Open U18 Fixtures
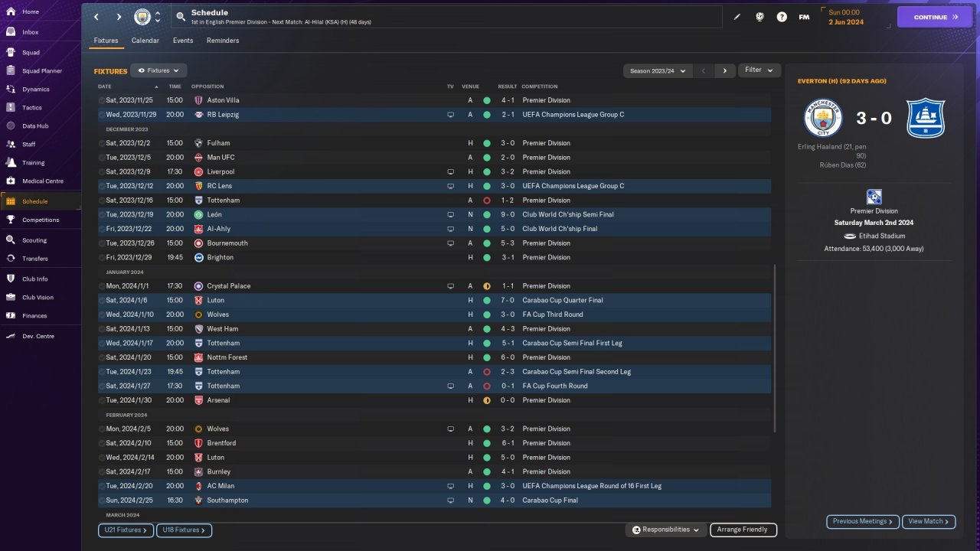Screen dimensions: 980x551 click(x=184, y=530)
